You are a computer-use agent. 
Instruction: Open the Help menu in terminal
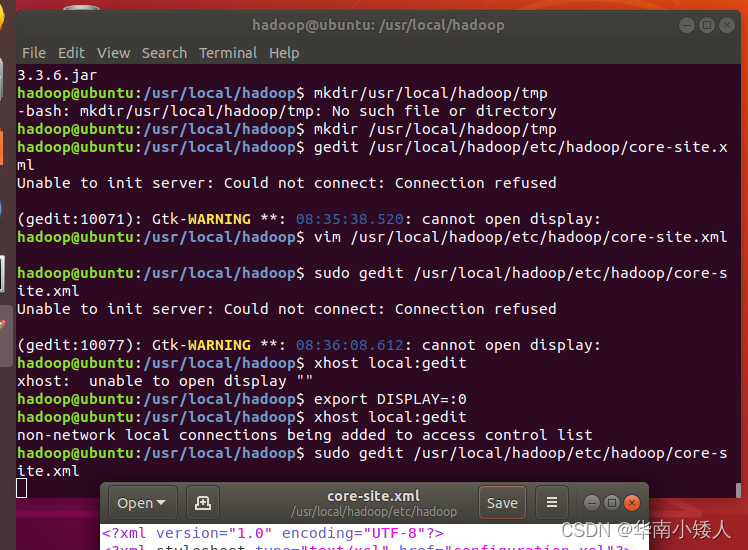pos(284,53)
